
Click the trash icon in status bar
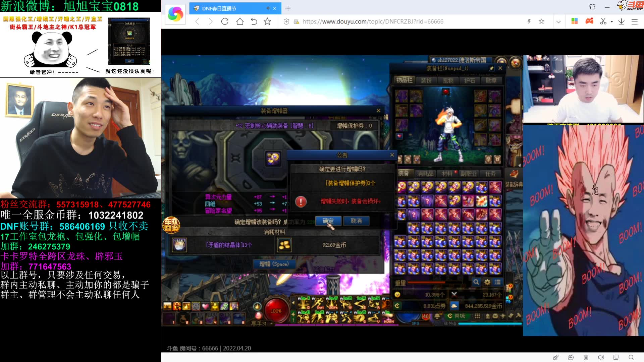coord(586,357)
